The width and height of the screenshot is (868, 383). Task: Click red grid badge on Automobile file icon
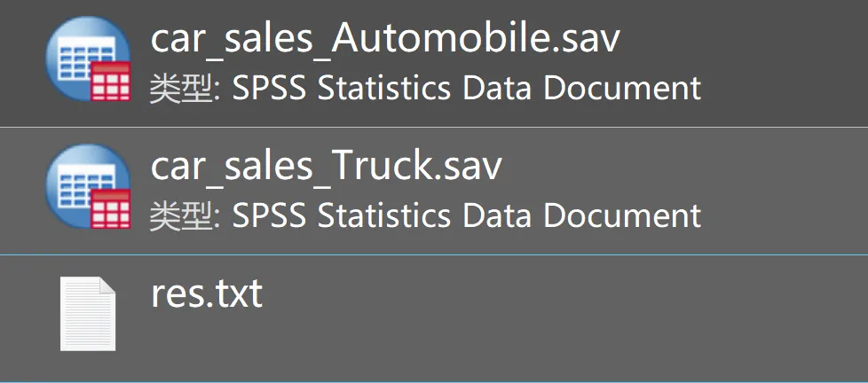[x=111, y=82]
